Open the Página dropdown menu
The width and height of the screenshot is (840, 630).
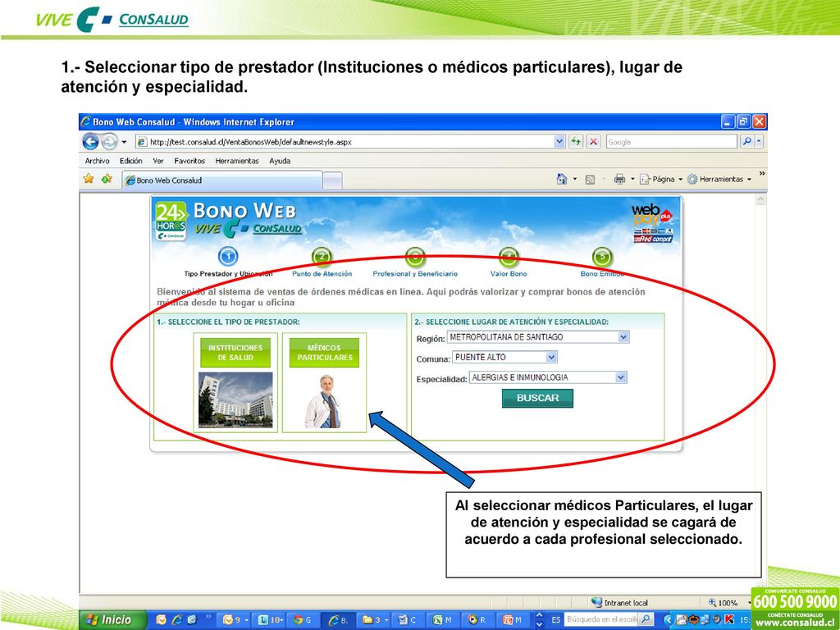click(x=662, y=179)
